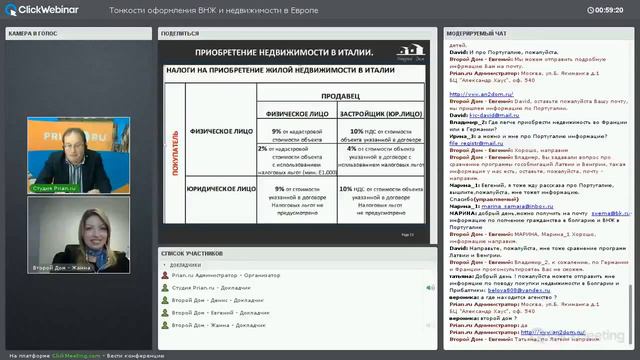This screenshot has height=360, width=640.
Task: Click the Продавец table header
Action: pyautogui.click(x=340, y=96)
